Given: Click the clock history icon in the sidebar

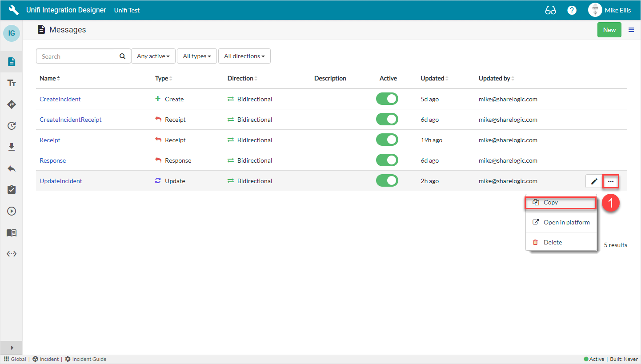Looking at the screenshot, I should point(11,126).
